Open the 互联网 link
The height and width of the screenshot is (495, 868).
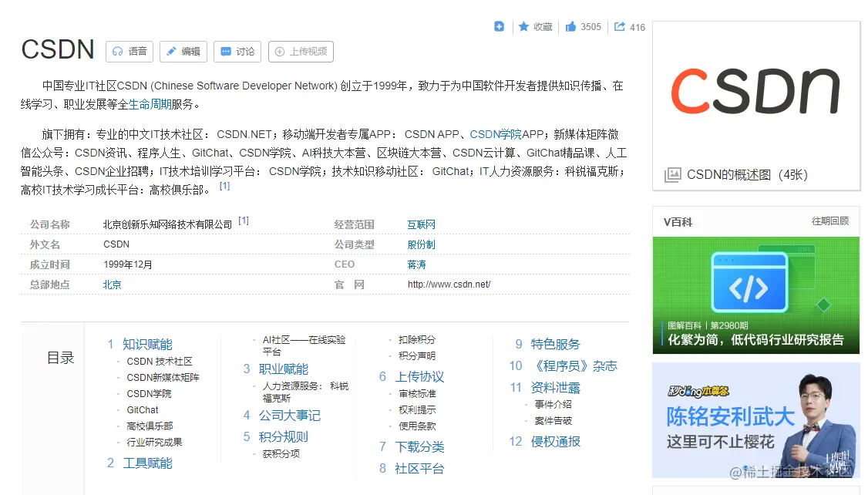421,225
